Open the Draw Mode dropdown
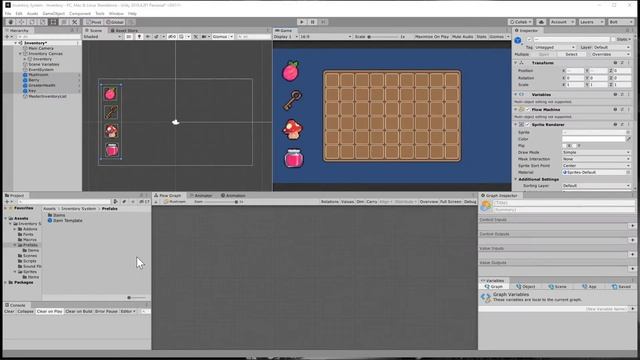The width and height of the screenshot is (640, 360). point(596,152)
